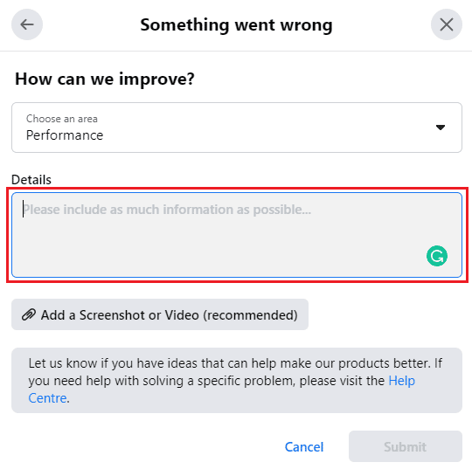Click the word Centre in the link

pos(48,398)
